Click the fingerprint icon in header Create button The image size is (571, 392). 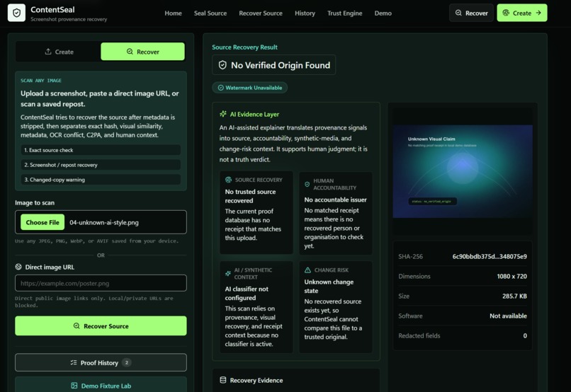(506, 13)
